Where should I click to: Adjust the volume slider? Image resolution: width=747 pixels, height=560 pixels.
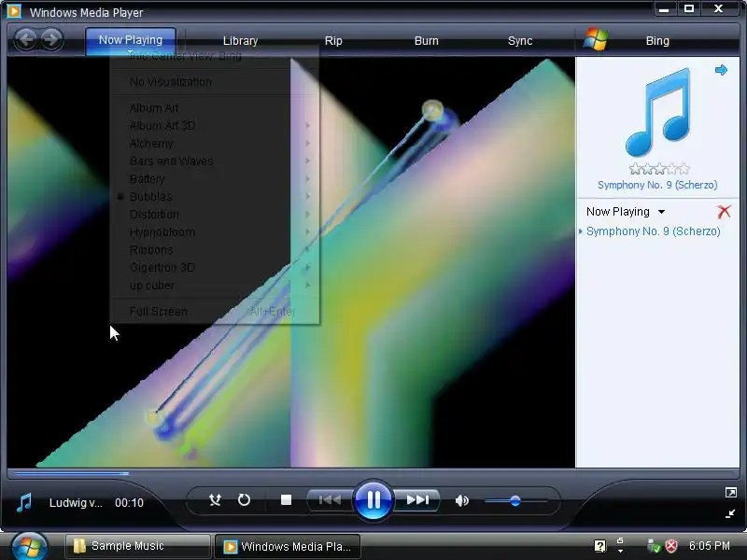[x=516, y=501]
